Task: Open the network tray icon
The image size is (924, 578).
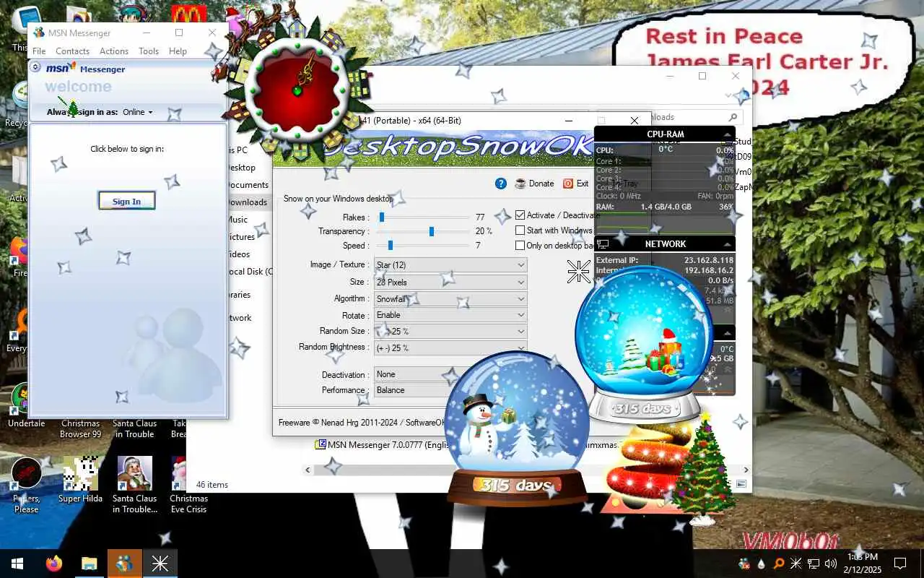Action: (814, 564)
